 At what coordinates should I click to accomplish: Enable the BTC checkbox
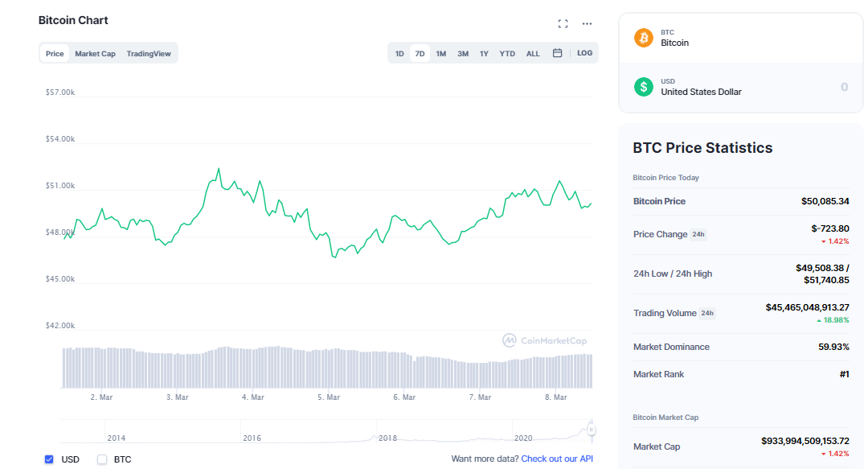(102, 459)
